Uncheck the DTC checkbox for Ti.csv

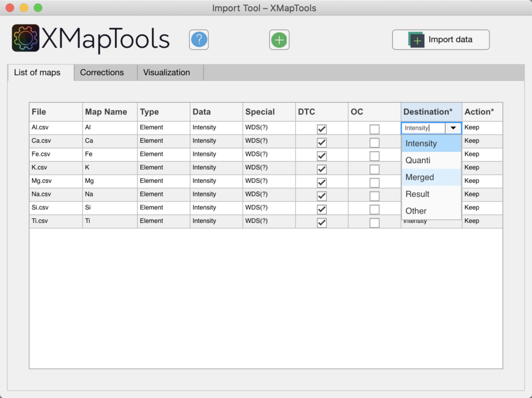(x=322, y=222)
